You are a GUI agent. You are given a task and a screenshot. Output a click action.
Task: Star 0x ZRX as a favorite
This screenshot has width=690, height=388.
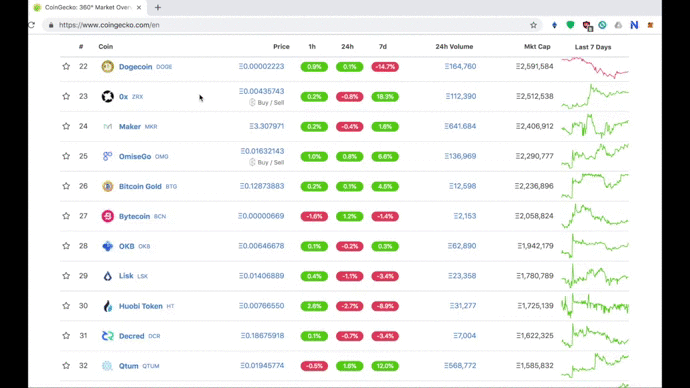66,96
